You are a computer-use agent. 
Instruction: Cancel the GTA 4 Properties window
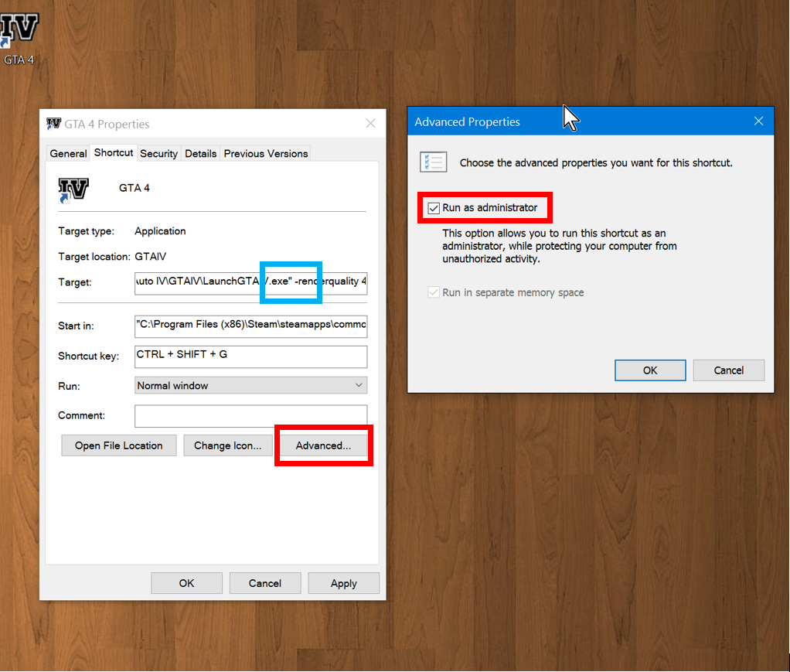tap(265, 583)
